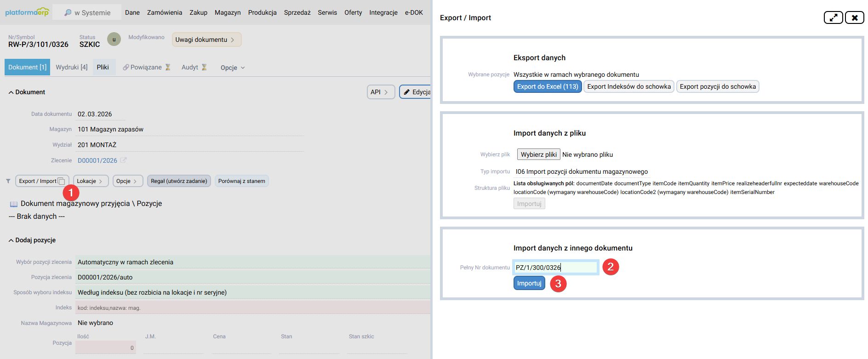Open the Magazyn menu
Viewport: 868px width, 359px height.
tap(227, 12)
